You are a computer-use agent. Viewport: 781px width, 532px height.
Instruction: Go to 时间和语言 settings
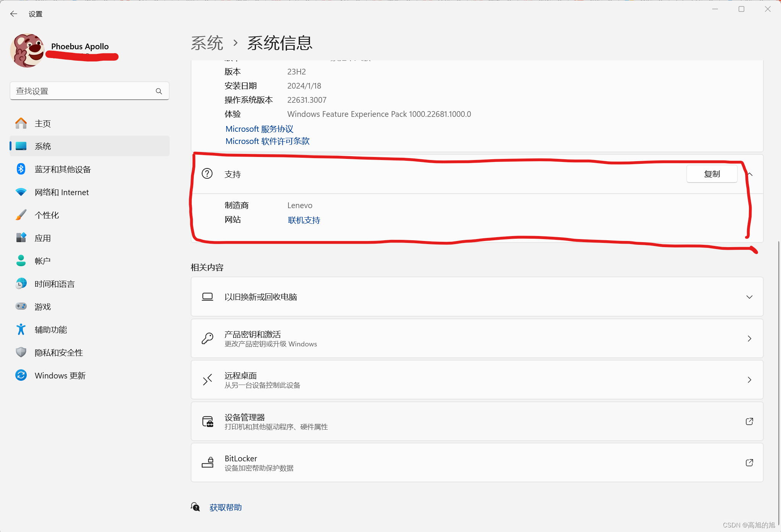pos(54,284)
